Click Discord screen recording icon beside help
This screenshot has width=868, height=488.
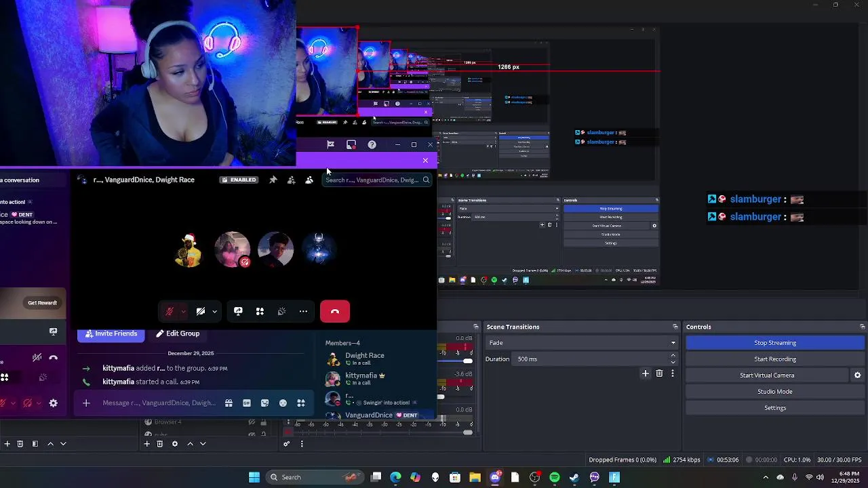(351, 144)
